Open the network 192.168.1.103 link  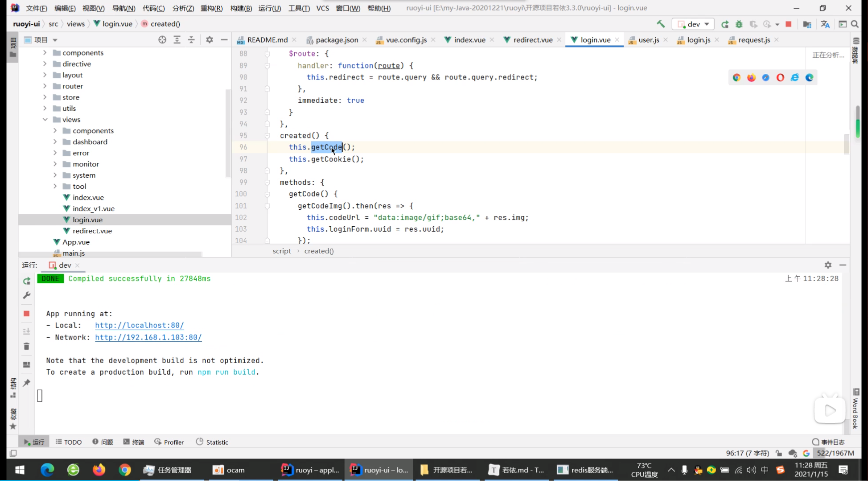(148, 337)
